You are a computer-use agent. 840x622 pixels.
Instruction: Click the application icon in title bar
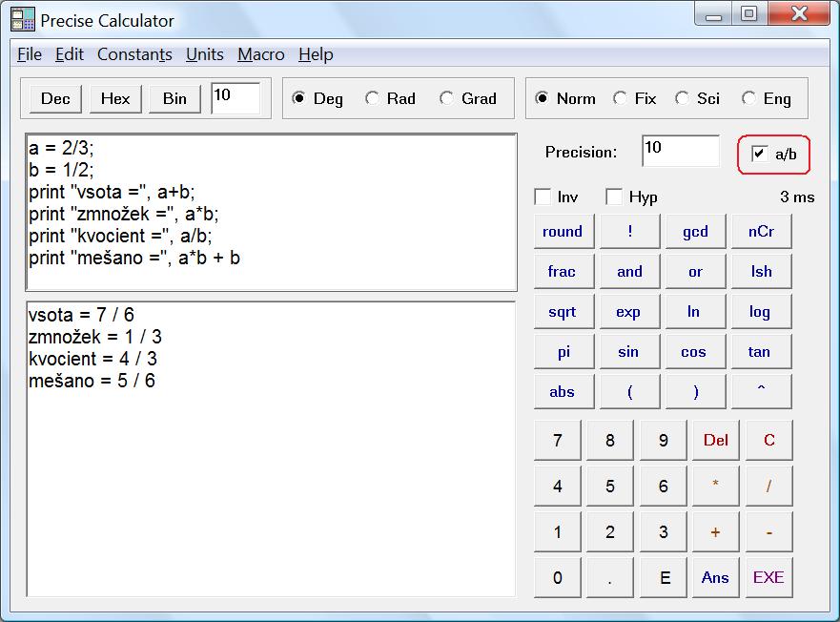[23, 20]
